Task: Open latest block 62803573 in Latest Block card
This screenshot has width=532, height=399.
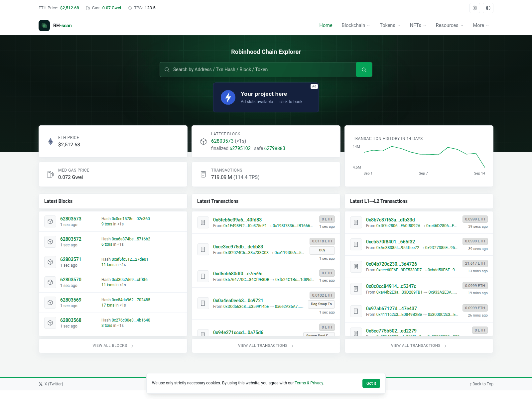Action: coord(222,141)
